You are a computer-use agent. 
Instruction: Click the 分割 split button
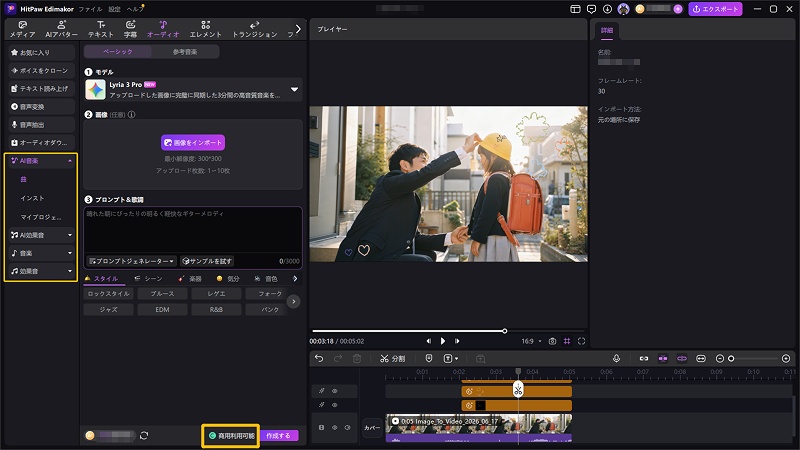(392, 359)
